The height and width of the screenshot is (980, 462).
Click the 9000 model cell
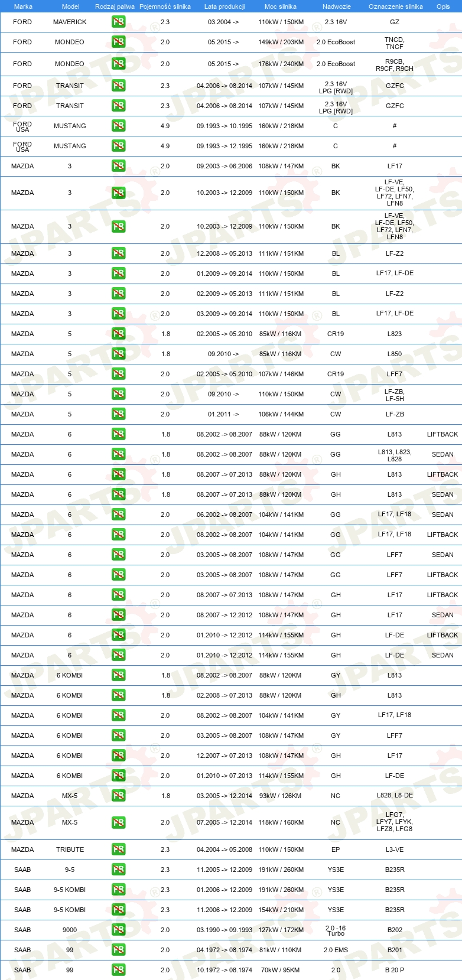pyautogui.click(x=70, y=930)
